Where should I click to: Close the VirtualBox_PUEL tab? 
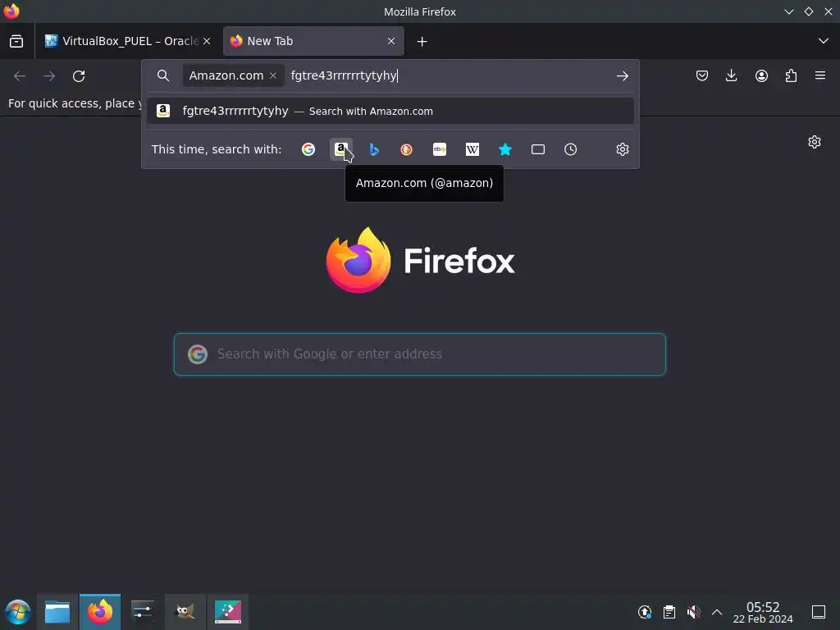tap(207, 41)
